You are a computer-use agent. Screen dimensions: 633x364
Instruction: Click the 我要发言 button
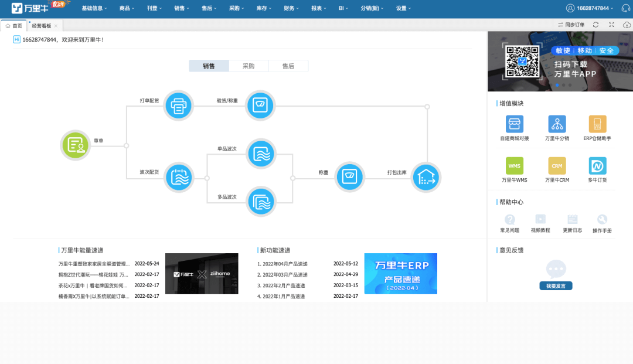tap(556, 285)
